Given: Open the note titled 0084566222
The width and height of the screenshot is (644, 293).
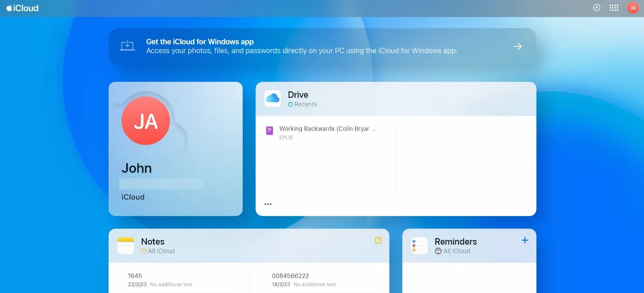Looking at the screenshot, I should (x=290, y=276).
